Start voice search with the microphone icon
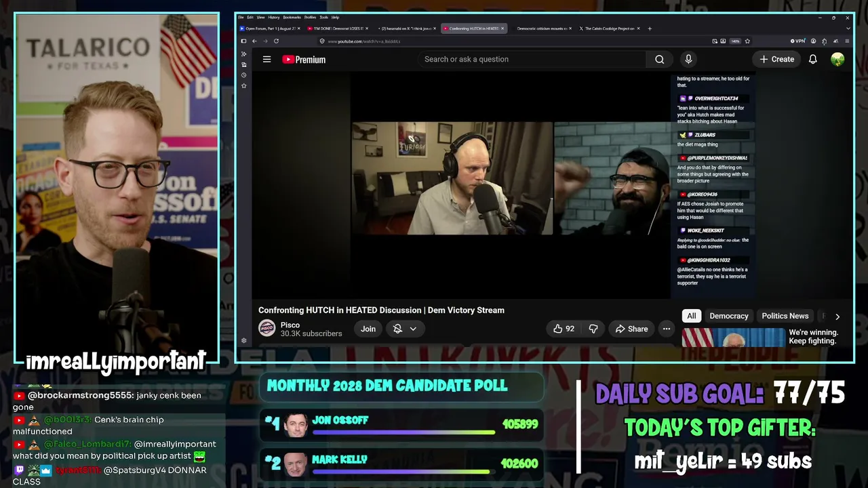 688,60
